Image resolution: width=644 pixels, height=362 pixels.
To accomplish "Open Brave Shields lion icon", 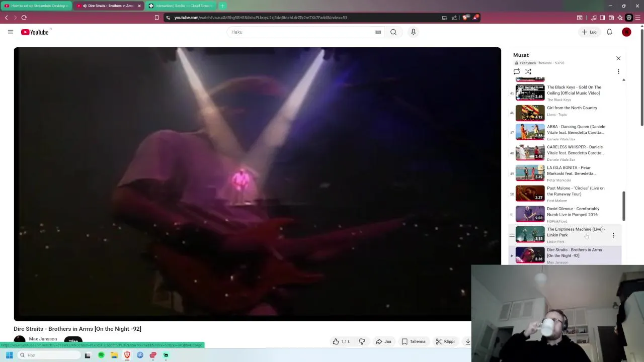I will pyautogui.click(x=465, y=18).
